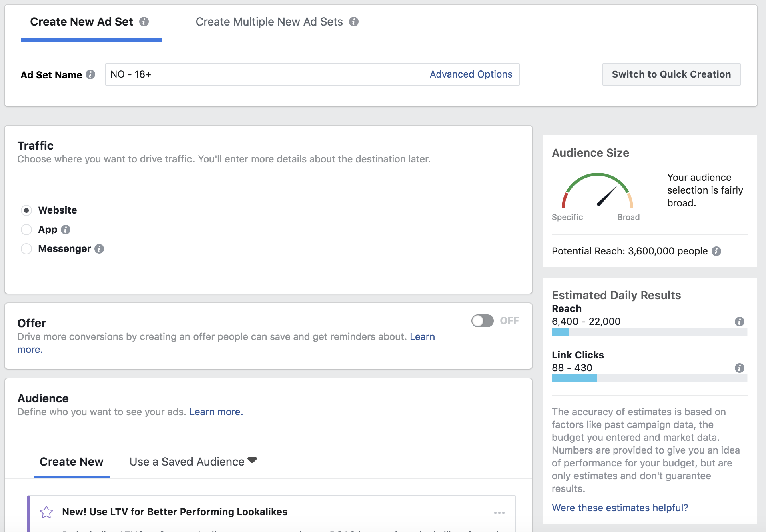Screen dimensions: 766x532
Task: Click the '6,400 - 22,000' reach value
Action: [586, 322]
